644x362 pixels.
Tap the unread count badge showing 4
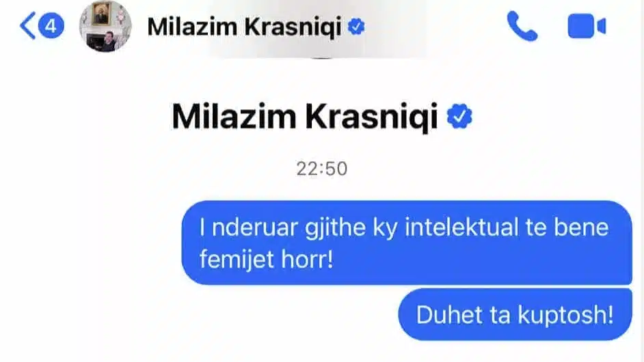[x=51, y=26]
